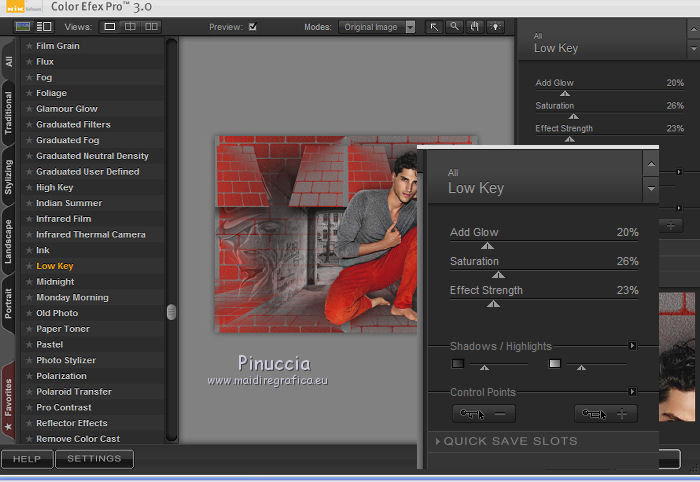Activate the zoom magnifier tool
The image size is (700, 482).
coord(454,27)
